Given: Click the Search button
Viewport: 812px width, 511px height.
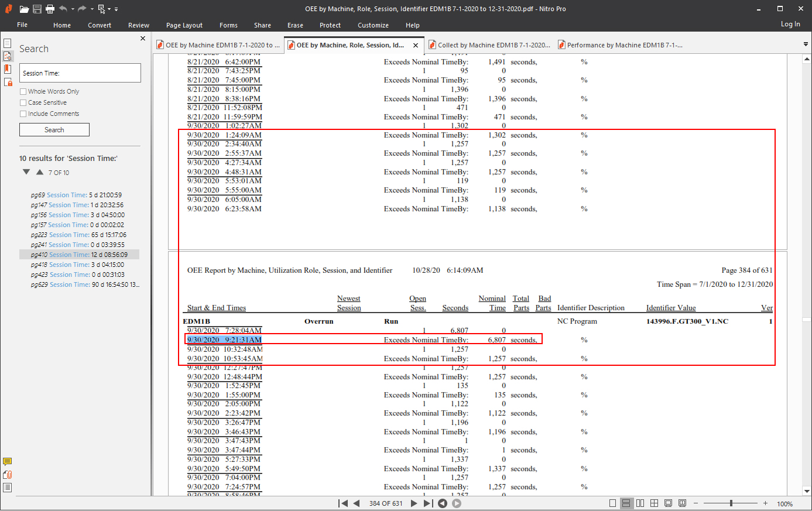Looking at the screenshot, I should [x=54, y=130].
